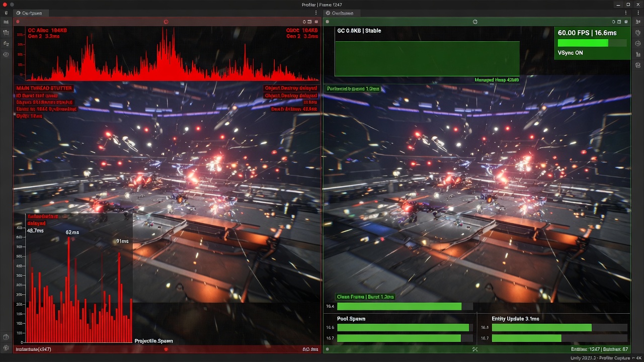Click the topmost icon in the right sidebar
The image size is (644, 362).
coord(638,22)
